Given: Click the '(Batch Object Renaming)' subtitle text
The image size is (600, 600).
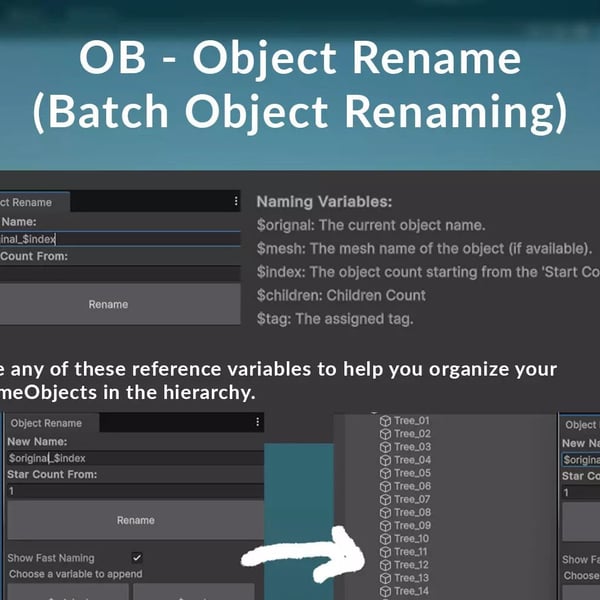Looking at the screenshot, I should click(x=300, y=112).
